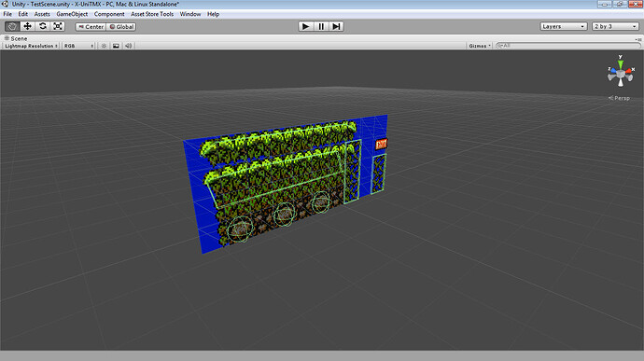This screenshot has height=361, width=644.
Task: Expand the Gizmos dropdown
Action: coord(480,46)
